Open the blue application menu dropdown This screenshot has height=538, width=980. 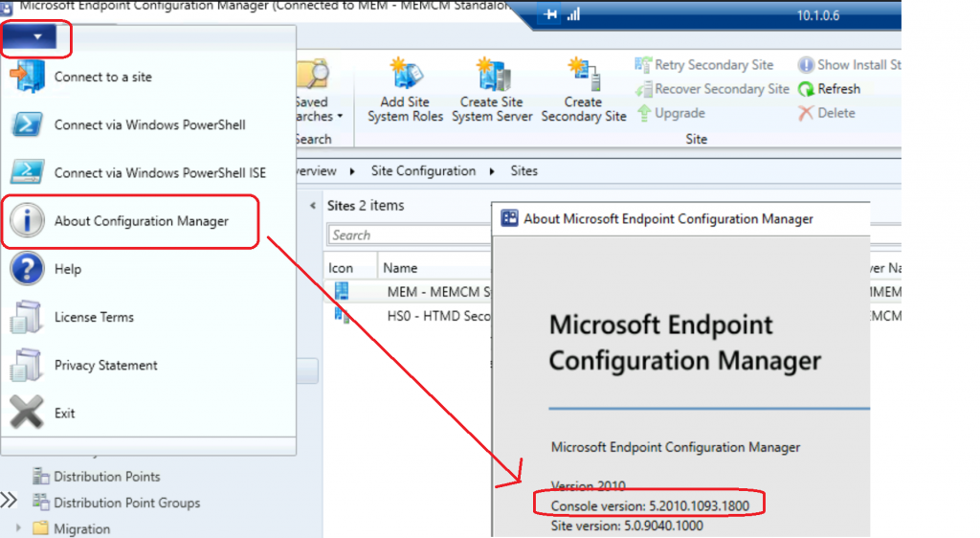pyautogui.click(x=30, y=37)
